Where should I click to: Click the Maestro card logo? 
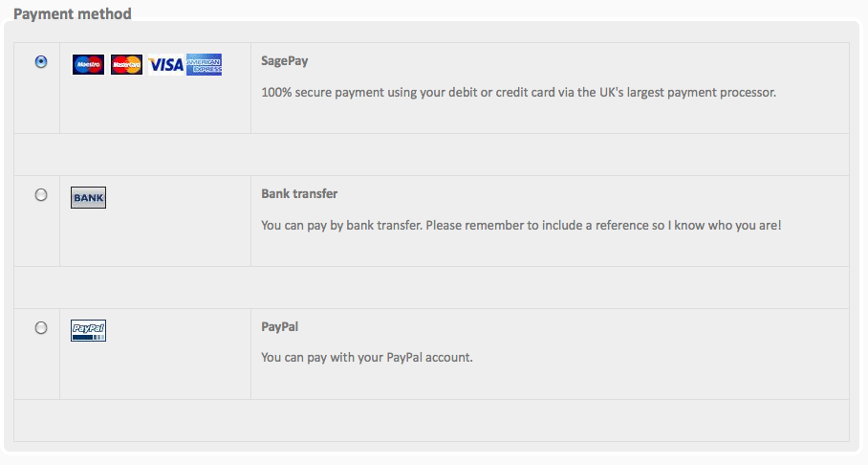[x=89, y=65]
